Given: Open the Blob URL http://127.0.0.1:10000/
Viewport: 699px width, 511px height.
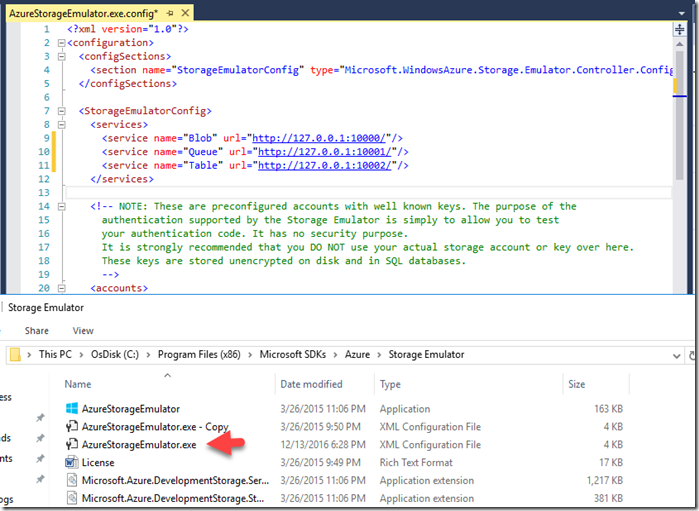Looking at the screenshot, I should point(319,138).
